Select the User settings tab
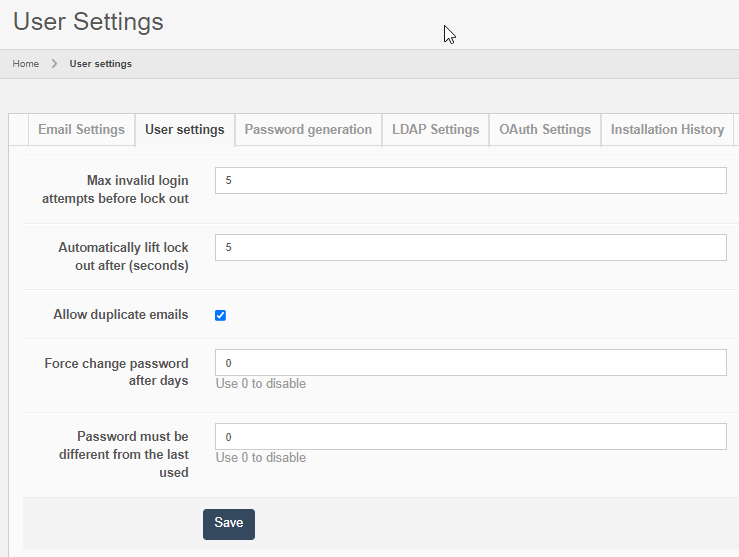739x557 pixels. [x=184, y=130]
